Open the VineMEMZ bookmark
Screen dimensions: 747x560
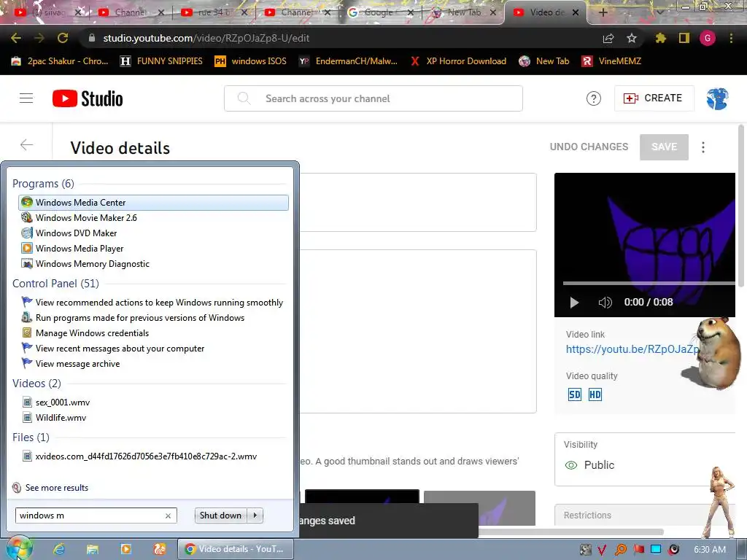click(611, 61)
